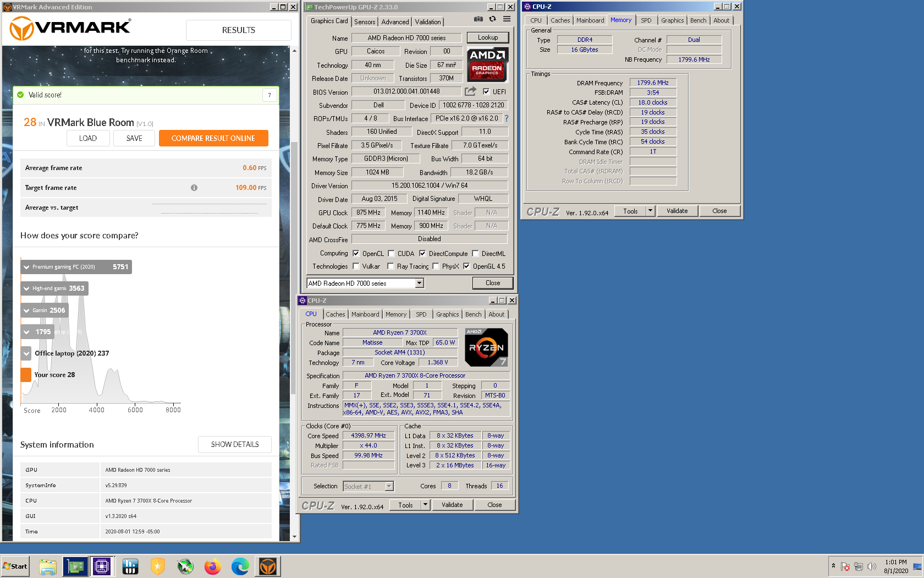Toggle the Ray Tracing checkbox
Screen dimensions: 924x578
pos(391,266)
